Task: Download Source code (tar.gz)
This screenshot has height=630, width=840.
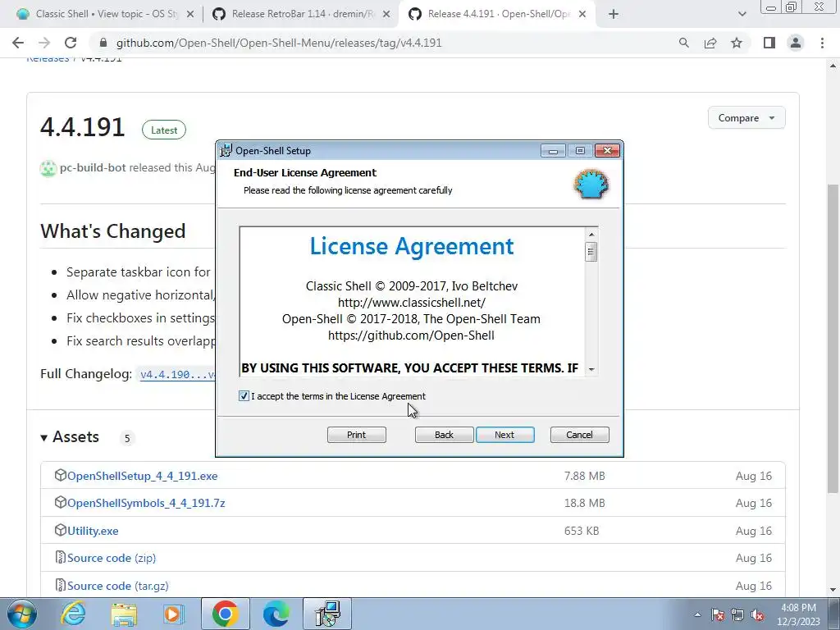Action: pos(118,586)
